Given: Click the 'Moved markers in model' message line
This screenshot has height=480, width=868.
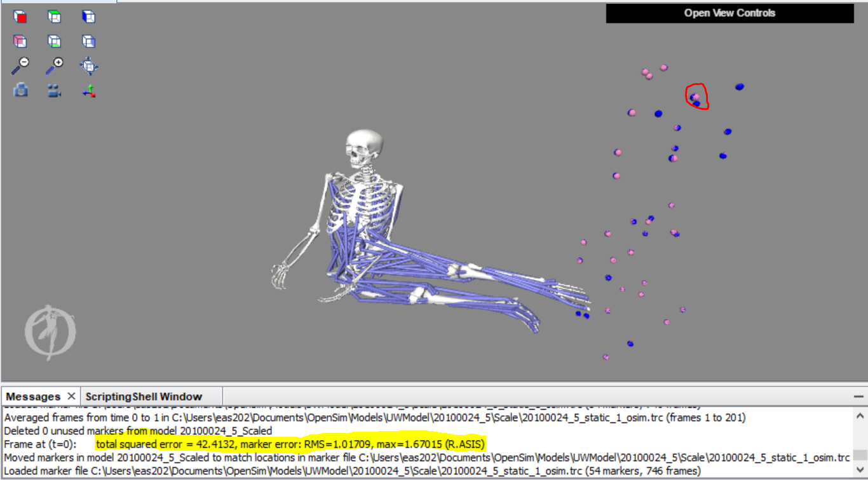Looking at the screenshot, I should tap(427, 458).
